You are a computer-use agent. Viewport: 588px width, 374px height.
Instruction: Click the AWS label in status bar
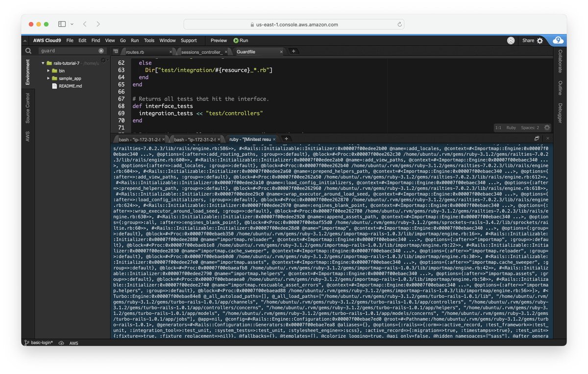pyautogui.click(x=73, y=343)
